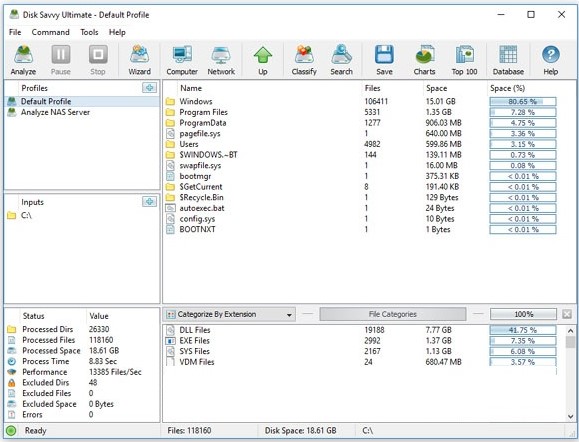Click the DLL Files 41.75 % bar
Viewport: 579px width, 442px height.
pos(523,330)
